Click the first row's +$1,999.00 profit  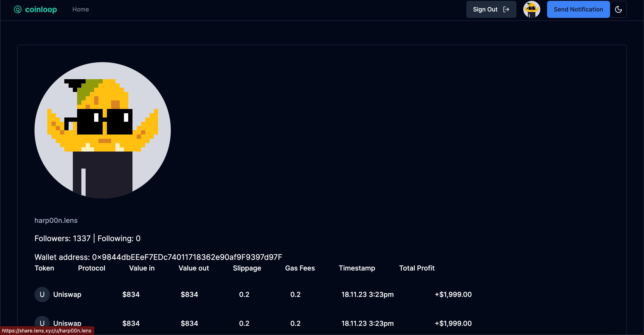(x=453, y=295)
